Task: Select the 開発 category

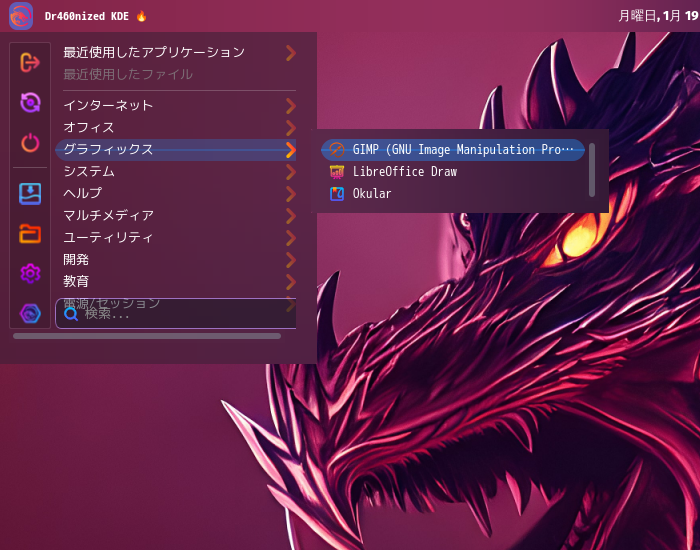Action: [x=175, y=259]
